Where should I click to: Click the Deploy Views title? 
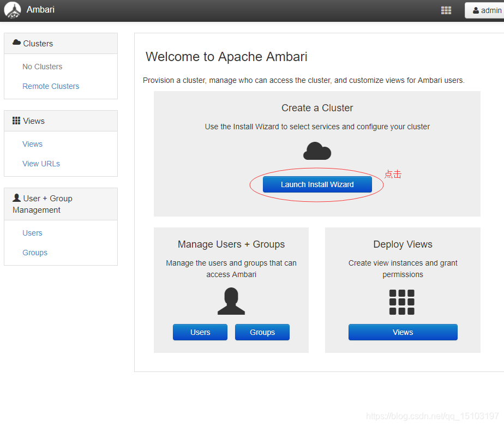(x=403, y=244)
